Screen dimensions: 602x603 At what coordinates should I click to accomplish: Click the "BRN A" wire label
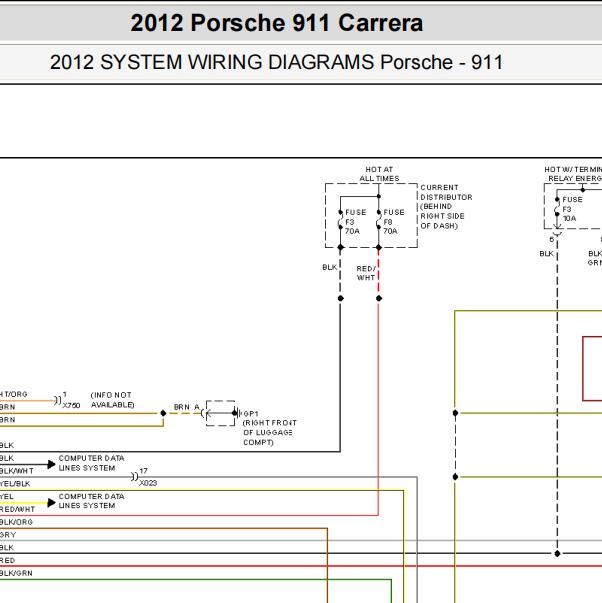tap(187, 407)
